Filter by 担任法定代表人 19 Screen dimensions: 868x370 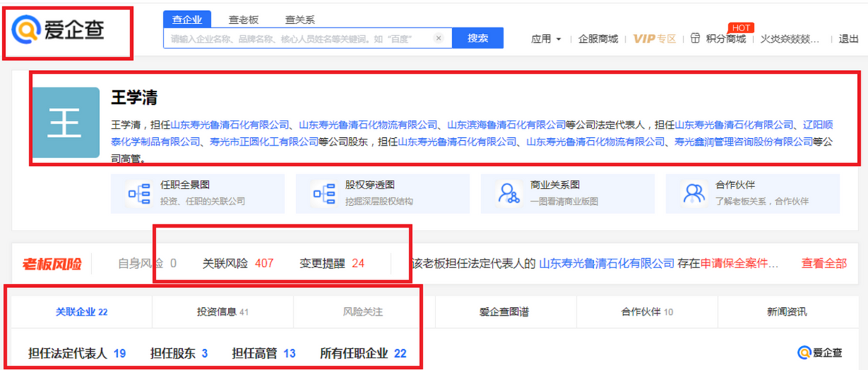(77, 353)
